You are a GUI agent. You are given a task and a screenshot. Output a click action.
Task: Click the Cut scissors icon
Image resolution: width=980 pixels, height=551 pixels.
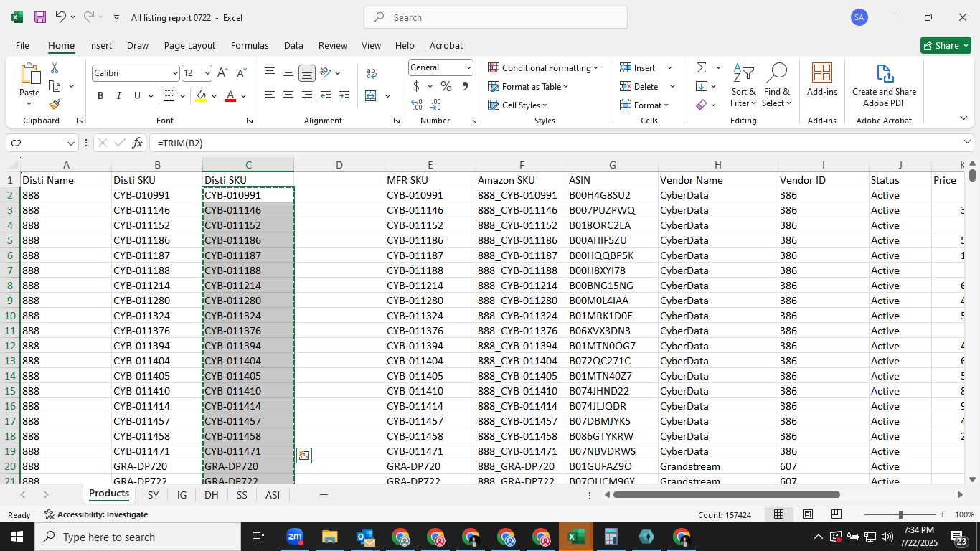click(x=55, y=68)
